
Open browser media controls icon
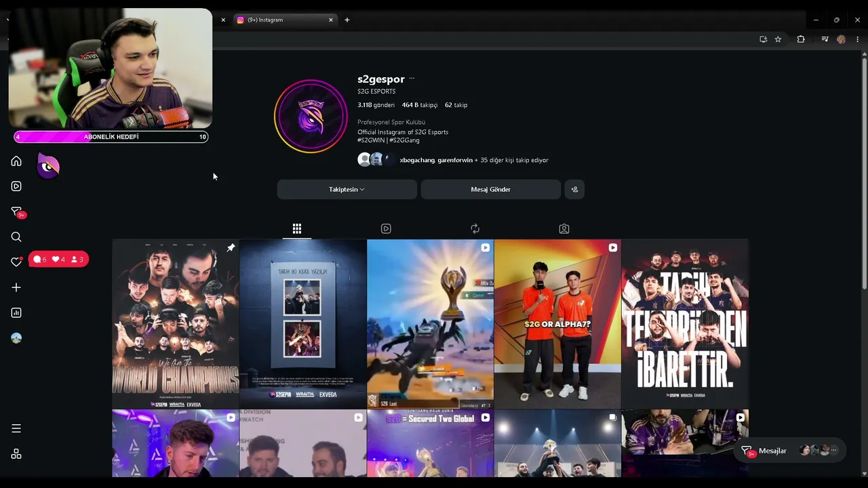(x=825, y=39)
